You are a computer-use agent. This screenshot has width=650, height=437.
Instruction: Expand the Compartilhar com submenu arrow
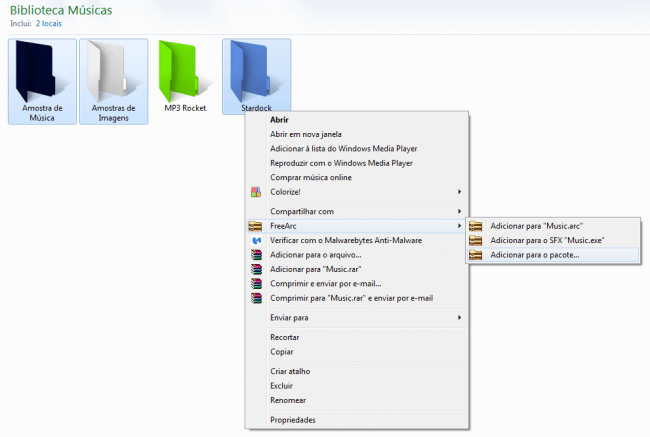459,211
